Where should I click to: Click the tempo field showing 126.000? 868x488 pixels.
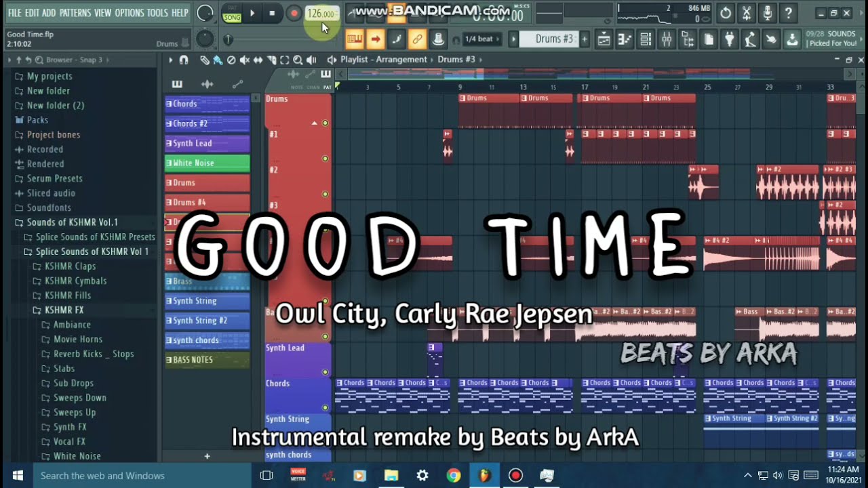[x=321, y=14]
